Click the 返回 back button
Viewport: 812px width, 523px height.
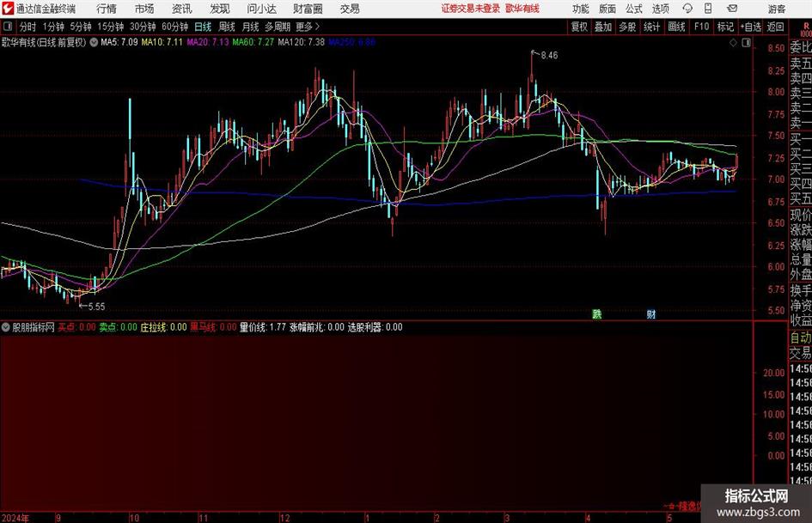tap(775, 27)
